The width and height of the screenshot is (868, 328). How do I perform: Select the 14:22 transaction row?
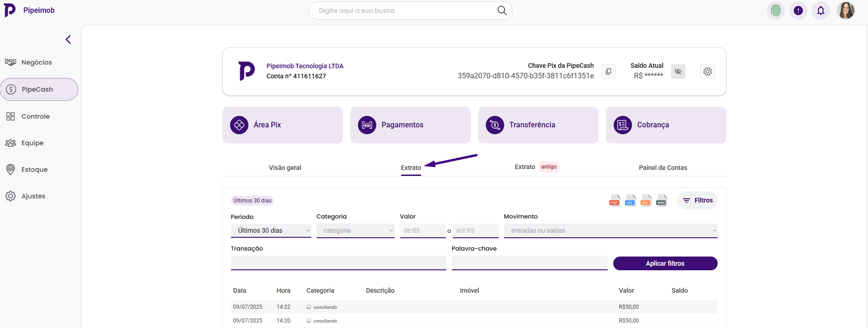tap(474, 307)
